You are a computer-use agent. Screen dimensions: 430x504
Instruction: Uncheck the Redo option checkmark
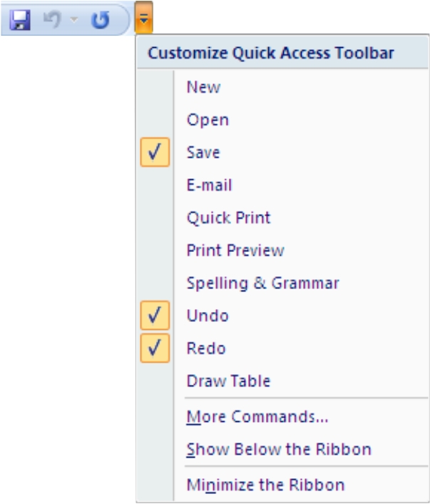pos(155,348)
